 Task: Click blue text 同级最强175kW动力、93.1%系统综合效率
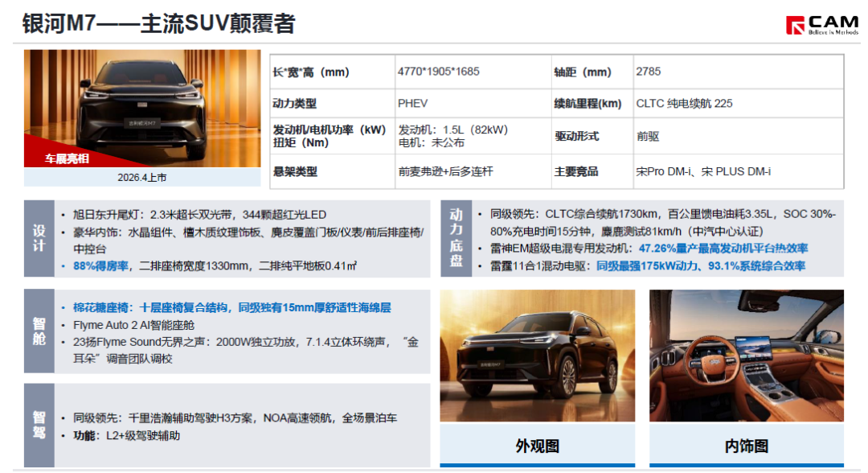coord(700,266)
